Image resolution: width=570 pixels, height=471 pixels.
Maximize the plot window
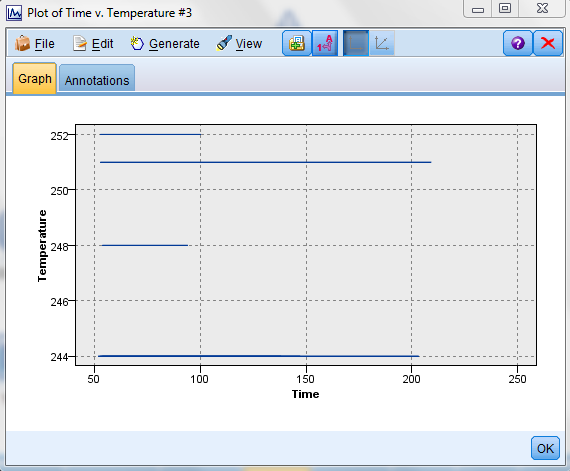point(505,9)
